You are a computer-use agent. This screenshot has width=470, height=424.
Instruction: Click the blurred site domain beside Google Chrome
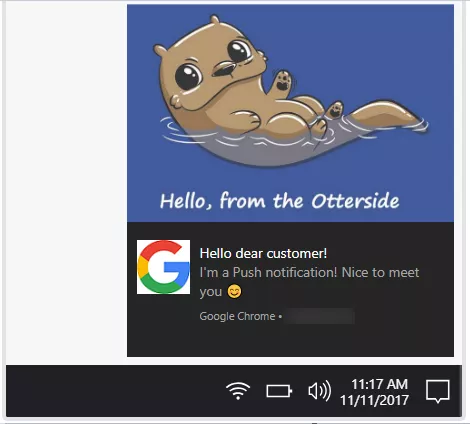pyautogui.click(x=319, y=316)
